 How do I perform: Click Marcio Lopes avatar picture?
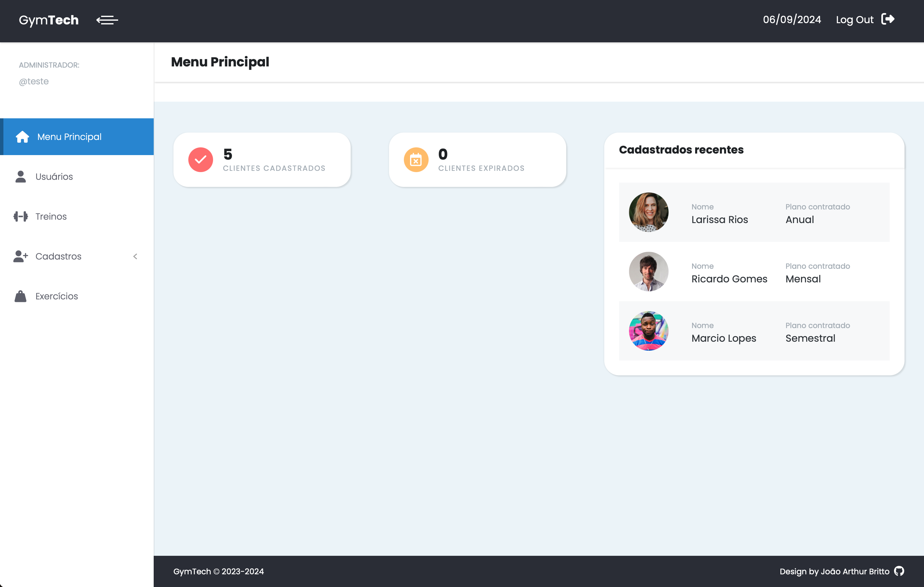648,331
